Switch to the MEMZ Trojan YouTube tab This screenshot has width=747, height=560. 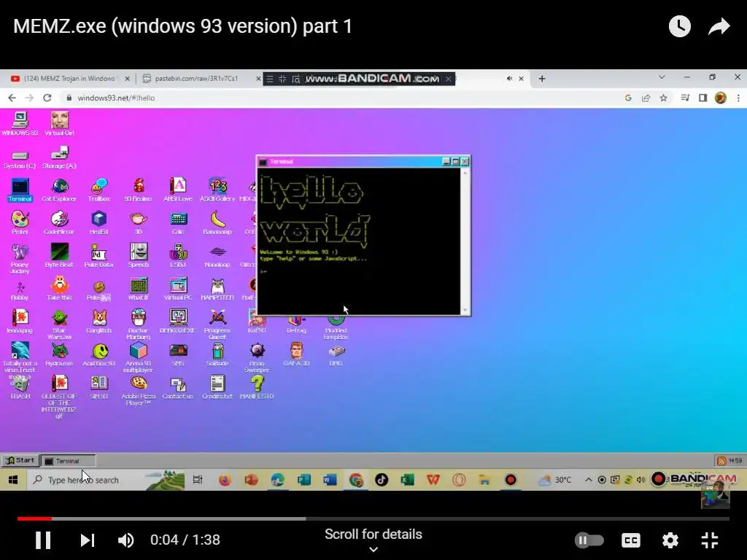(70, 79)
